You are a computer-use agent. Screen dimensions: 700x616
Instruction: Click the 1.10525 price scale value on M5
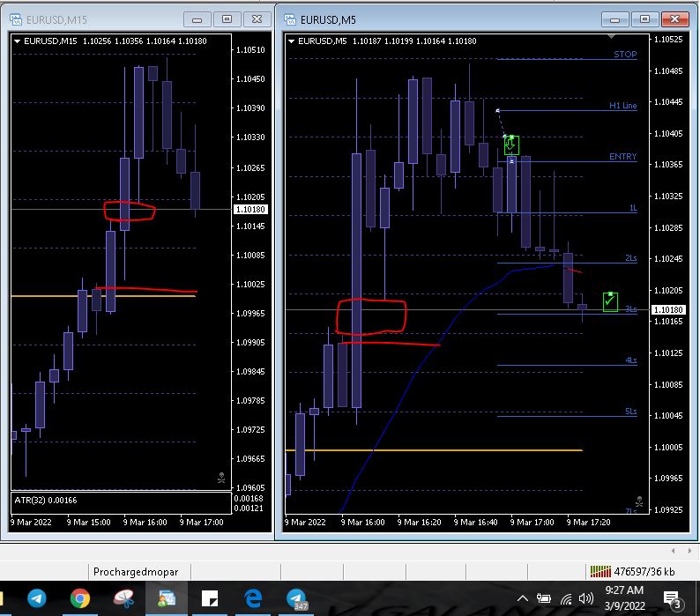[x=668, y=40]
